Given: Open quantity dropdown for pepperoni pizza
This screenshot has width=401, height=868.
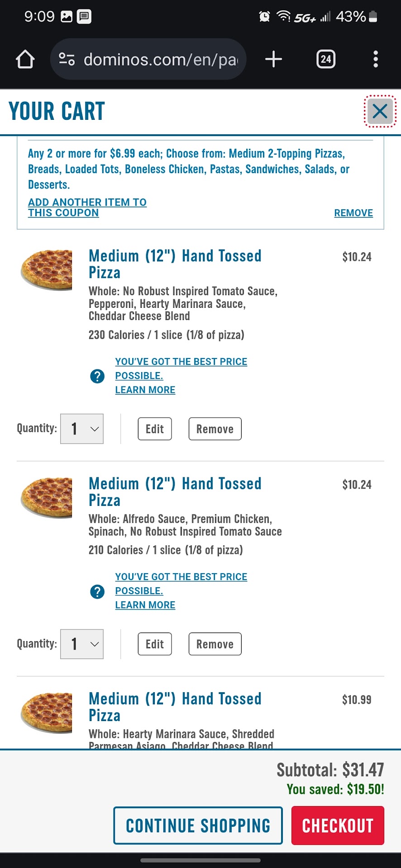Looking at the screenshot, I should [82, 429].
